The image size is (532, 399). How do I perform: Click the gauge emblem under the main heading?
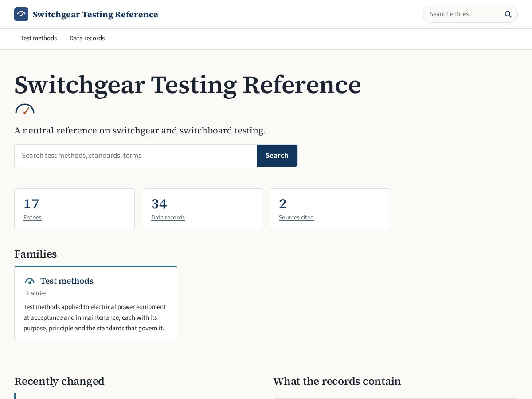point(25,109)
